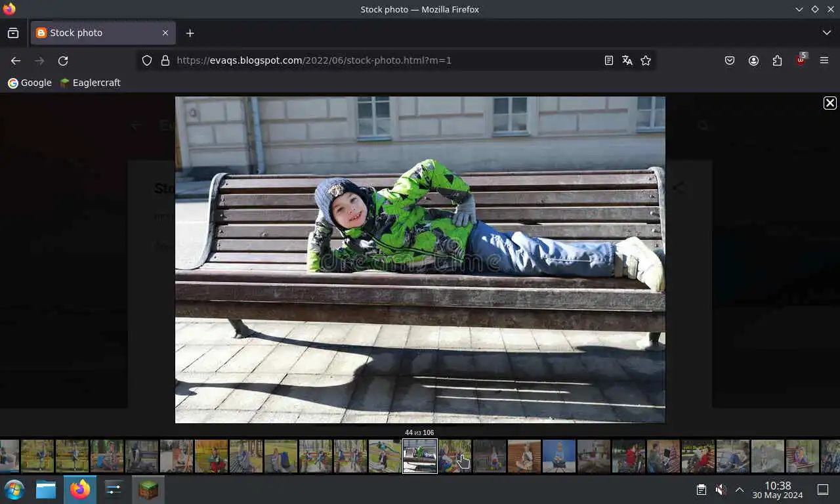Open the Minecraft grass block taskbar app
The width and height of the screenshot is (840, 504).
point(148,490)
